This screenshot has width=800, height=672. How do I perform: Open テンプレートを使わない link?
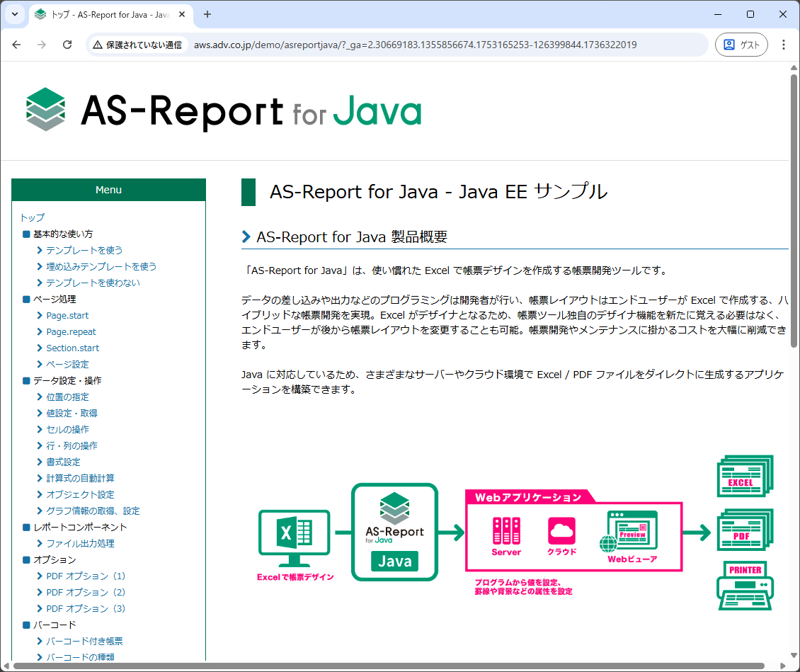(x=93, y=283)
